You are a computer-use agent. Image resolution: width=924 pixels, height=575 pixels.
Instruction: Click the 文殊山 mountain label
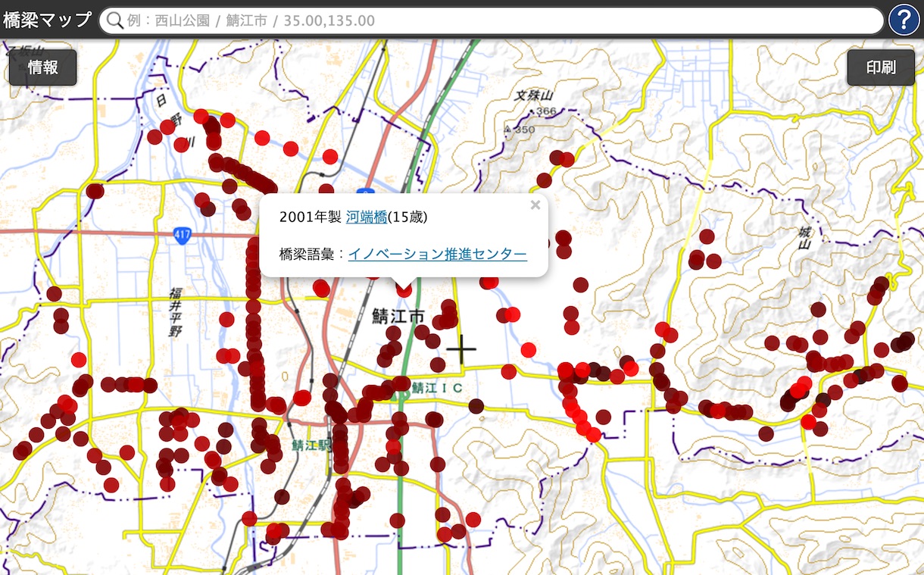tap(534, 96)
